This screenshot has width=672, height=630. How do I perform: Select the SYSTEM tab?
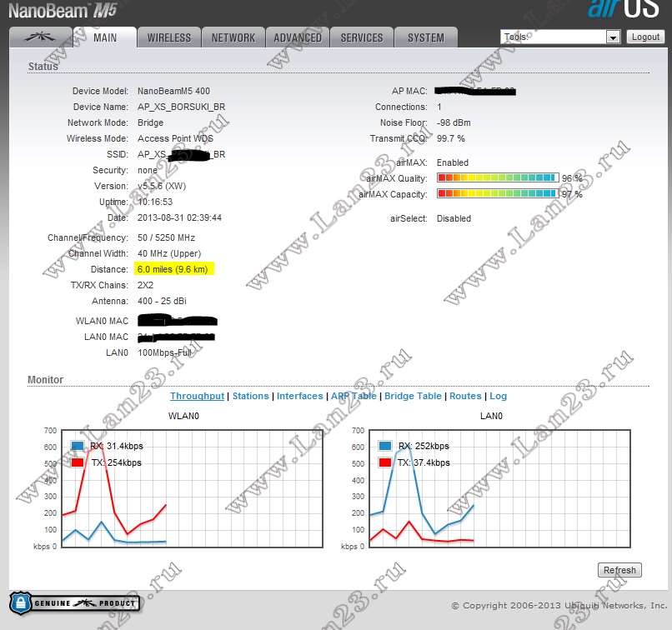[426, 37]
